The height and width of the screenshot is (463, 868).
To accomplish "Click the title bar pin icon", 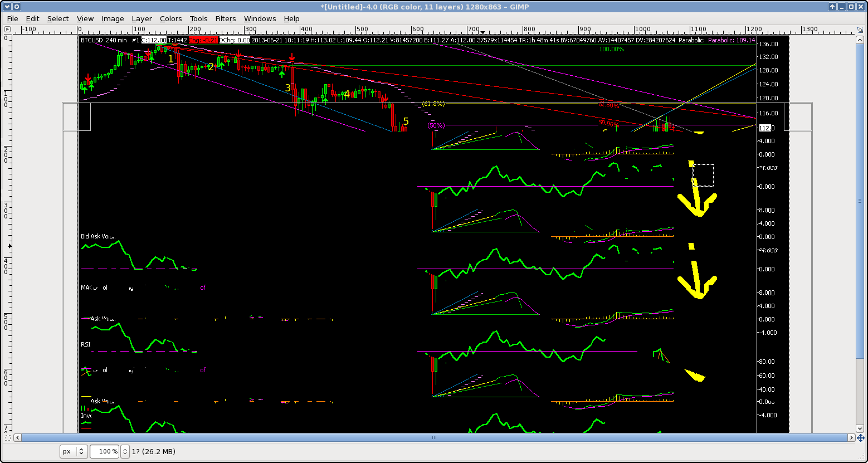I will pyautogui.click(x=16, y=7).
